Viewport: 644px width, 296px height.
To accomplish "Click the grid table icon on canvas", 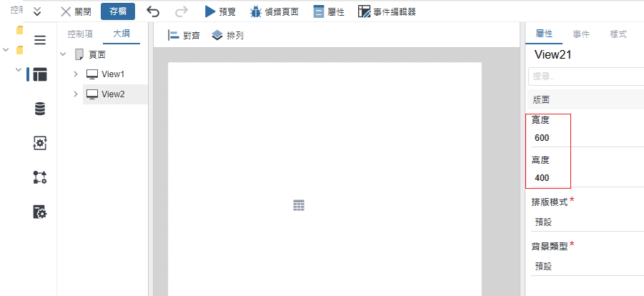I will point(299,206).
